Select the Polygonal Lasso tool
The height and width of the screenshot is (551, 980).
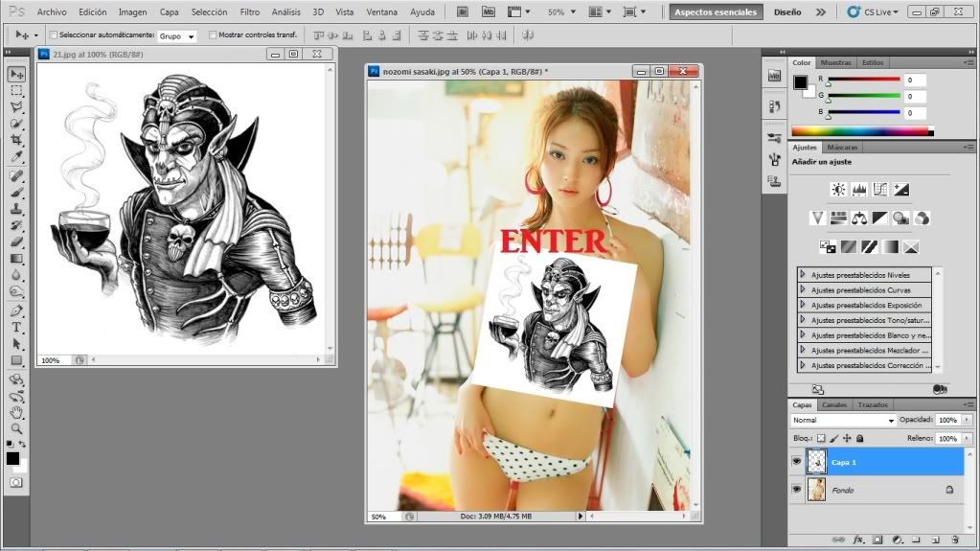[x=16, y=107]
